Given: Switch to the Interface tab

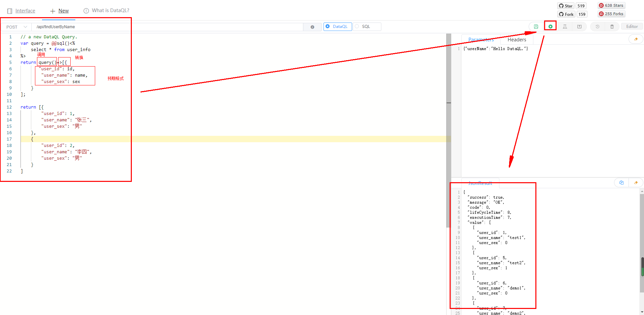Looking at the screenshot, I should [x=21, y=11].
